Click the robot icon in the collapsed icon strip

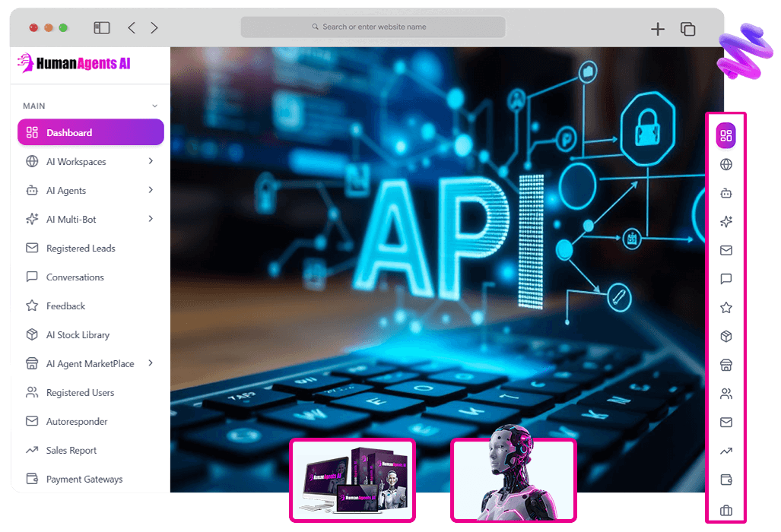click(x=725, y=193)
